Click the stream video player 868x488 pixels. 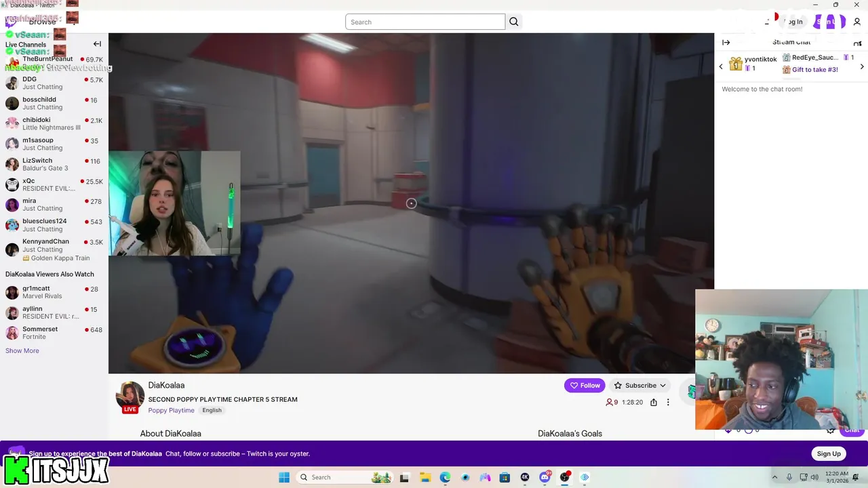point(411,203)
